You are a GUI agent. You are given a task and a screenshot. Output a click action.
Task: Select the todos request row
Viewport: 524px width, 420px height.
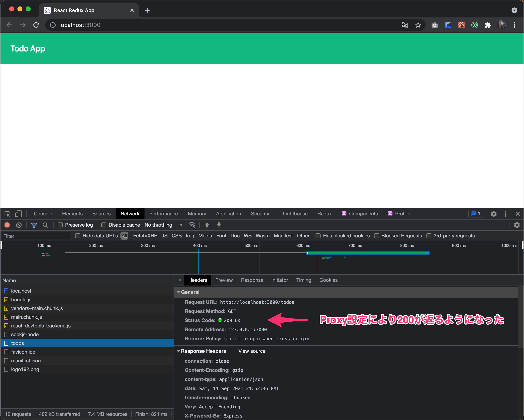pos(87,343)
